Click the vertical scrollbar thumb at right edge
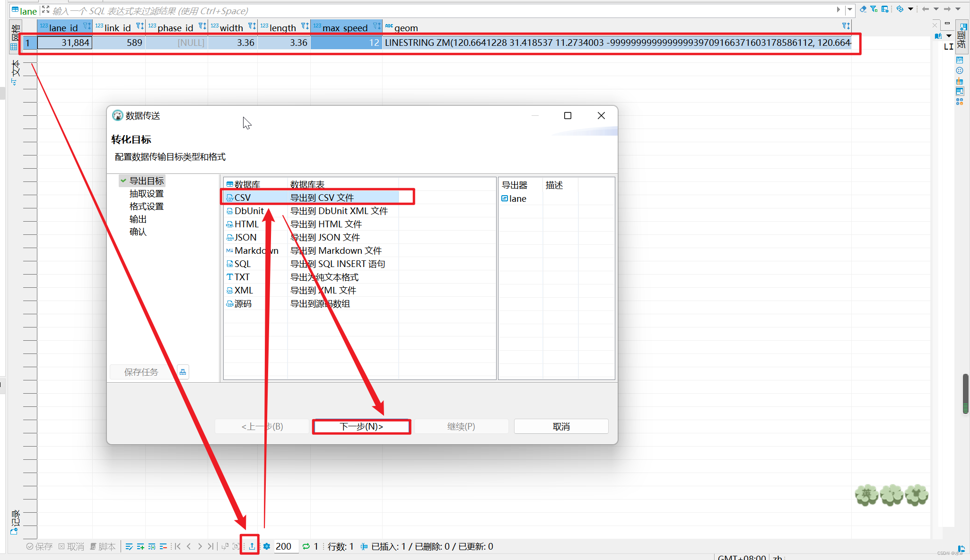This screenshot has height=560, width=970. [965, 393]
